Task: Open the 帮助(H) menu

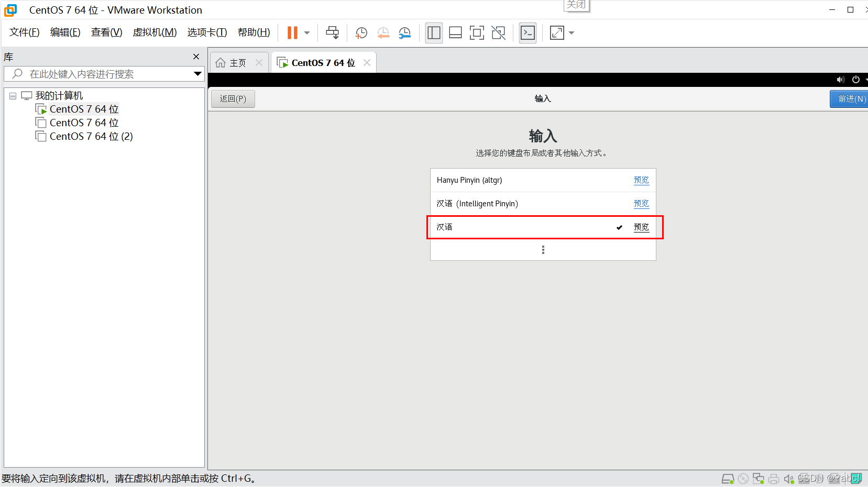Action: click(254, 32)
